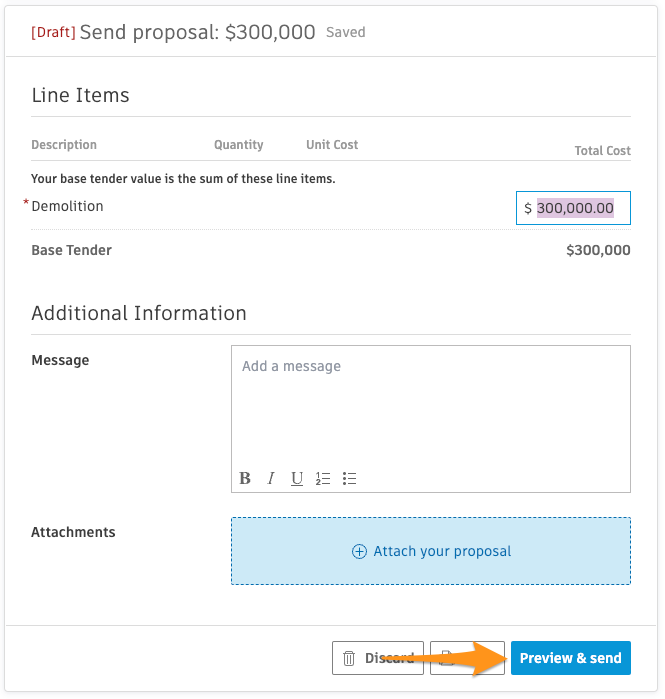
Task: Insert a bulleted list in the message
Action: [x=349, y=479]
